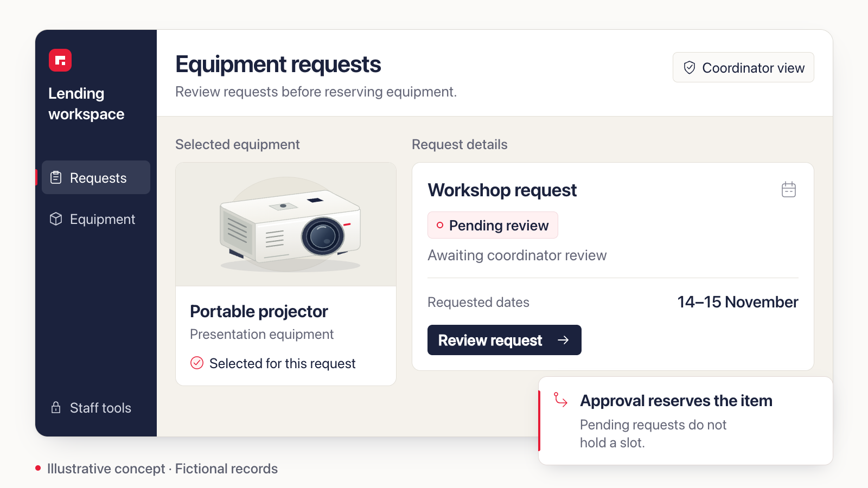Click the Selected equipment section label
The image size is (868, 488).
click(237, 144)
